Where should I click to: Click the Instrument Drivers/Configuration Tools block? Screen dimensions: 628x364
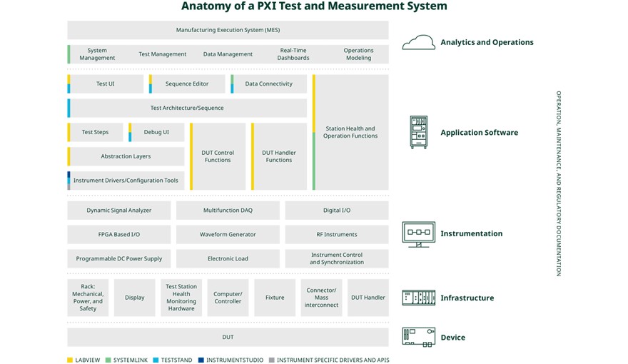pos(126,181)
